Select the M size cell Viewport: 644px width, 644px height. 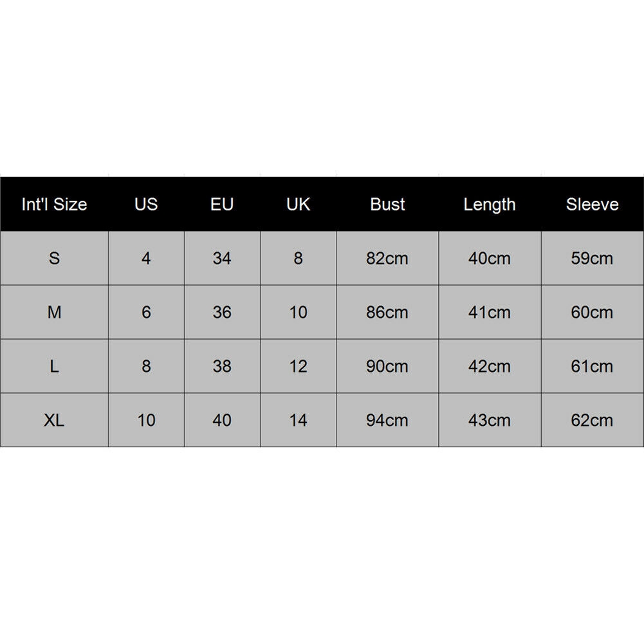[x=54, y=313]
